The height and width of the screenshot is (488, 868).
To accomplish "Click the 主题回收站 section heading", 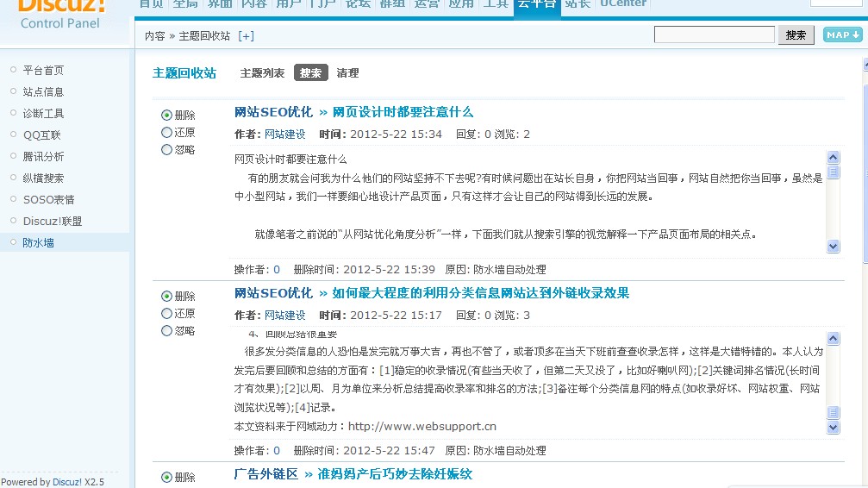I will point(184,73).
